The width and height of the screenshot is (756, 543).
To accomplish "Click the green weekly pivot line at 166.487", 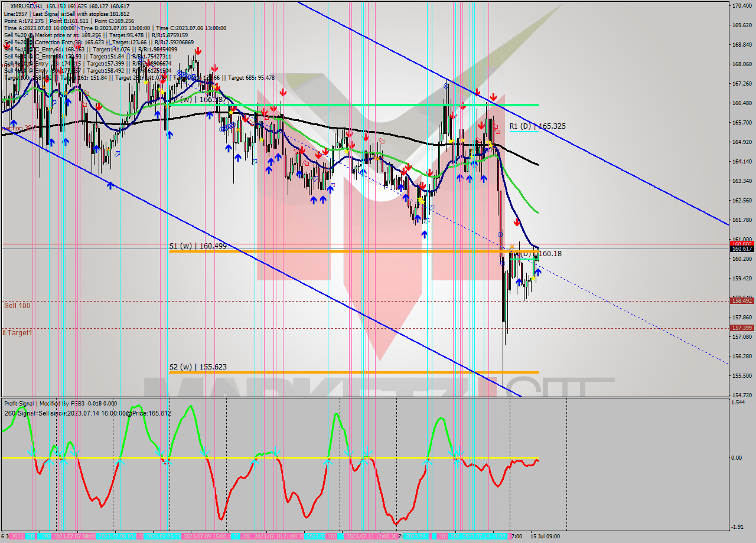I will tap(353, 104).
